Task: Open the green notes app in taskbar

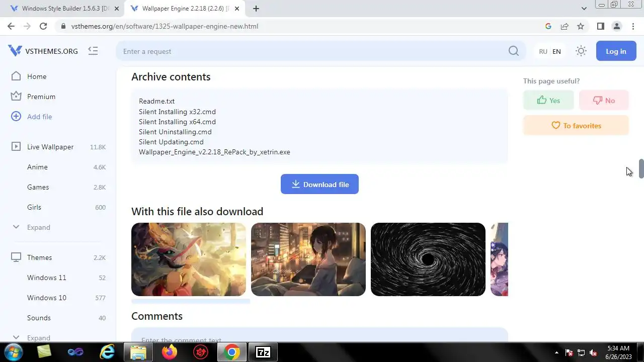Action: tap(44, 352)
